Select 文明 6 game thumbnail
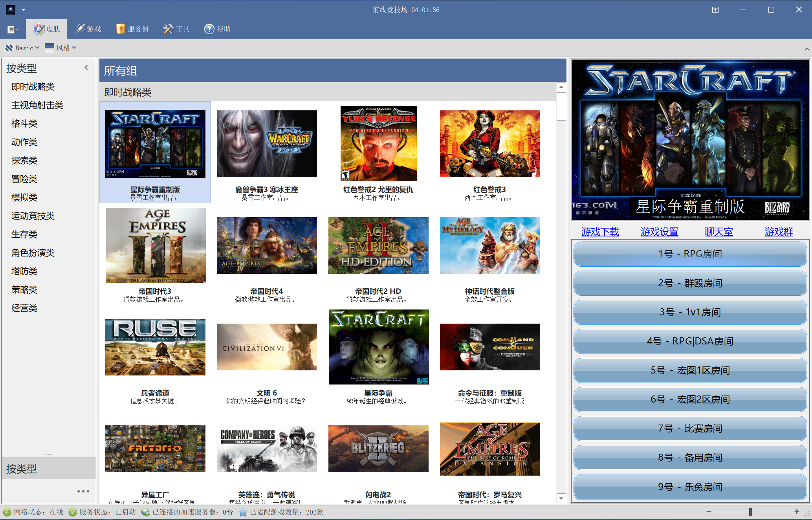Image resolution: width=812 pixels, height=520 pixels. pos(267,347)
